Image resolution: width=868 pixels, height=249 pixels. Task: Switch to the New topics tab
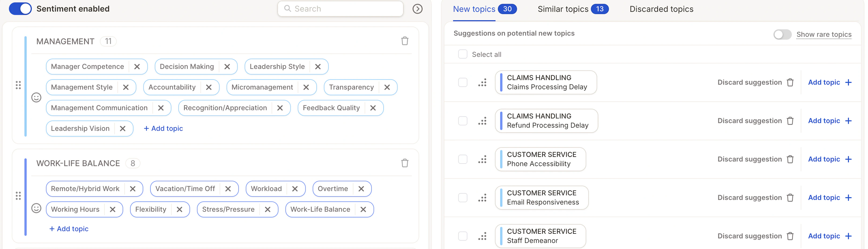pyautogui.click(x=485, y=9)
